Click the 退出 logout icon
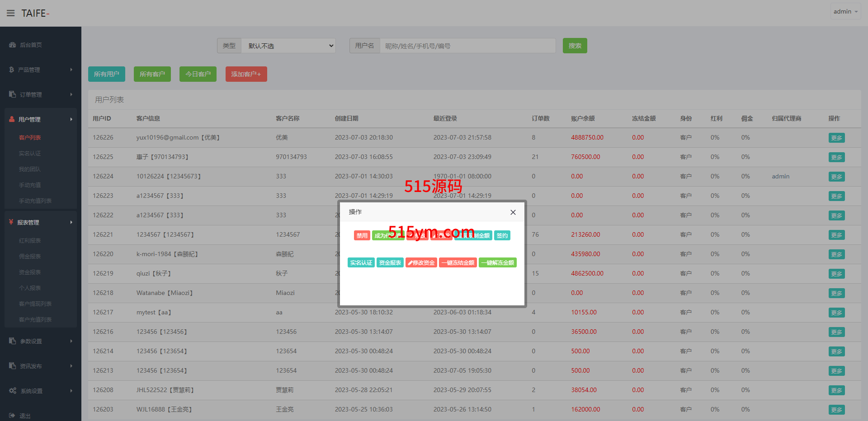This screenshot has height=421, width=868. 12,416
